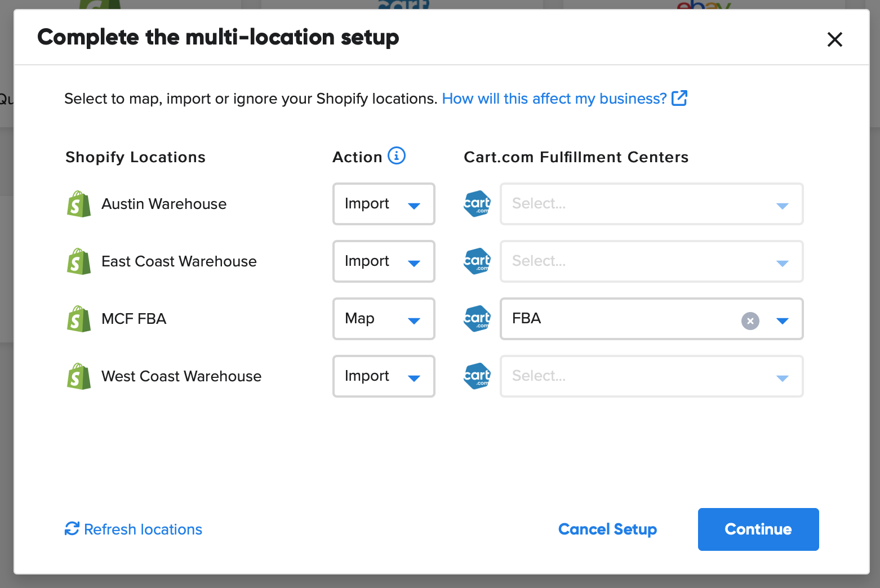Click the Action info icon
This screenshot has height=588, width=880.
click(x=397, y=155)
